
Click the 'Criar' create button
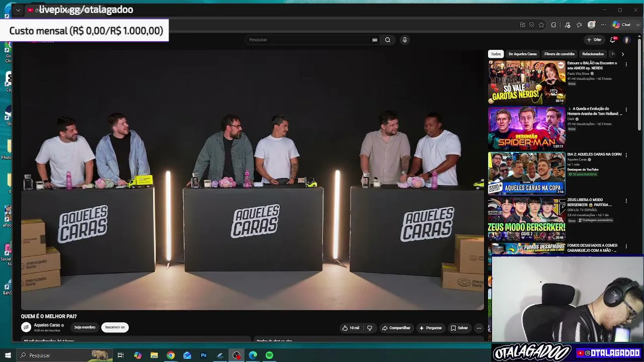(x=594, y=40)
